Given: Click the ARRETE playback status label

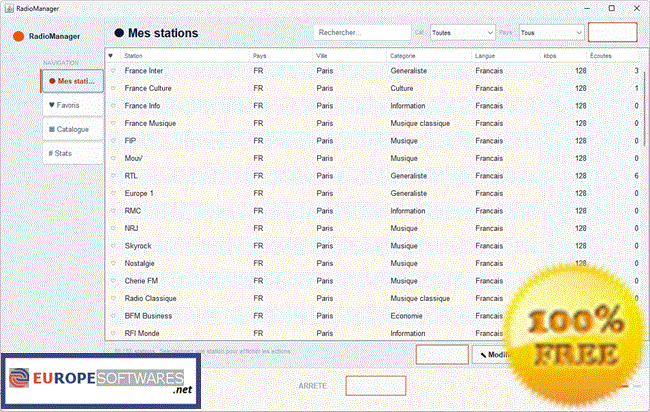Looking at the screenshot, I should (x=313, y=386).
